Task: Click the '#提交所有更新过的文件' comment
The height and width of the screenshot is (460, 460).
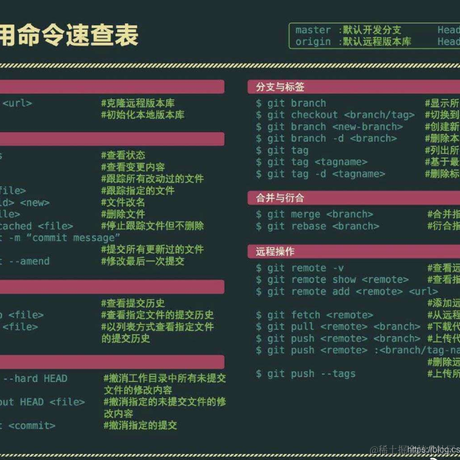Action: coord(152,249)
